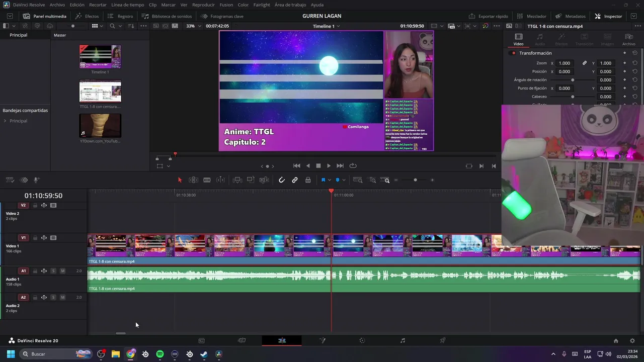Add a blue flag to clip
The height and width of the screenshot is (362, 644).
click(323, 180)
